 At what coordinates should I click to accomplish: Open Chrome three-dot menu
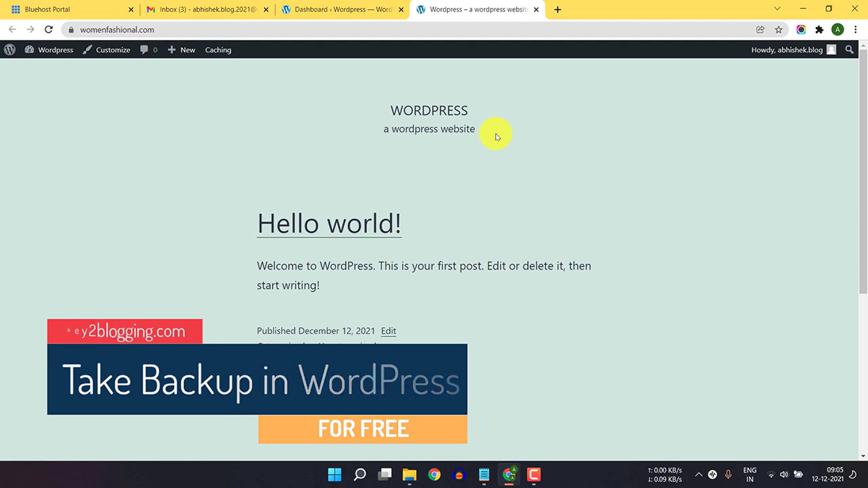pos(855,30)
